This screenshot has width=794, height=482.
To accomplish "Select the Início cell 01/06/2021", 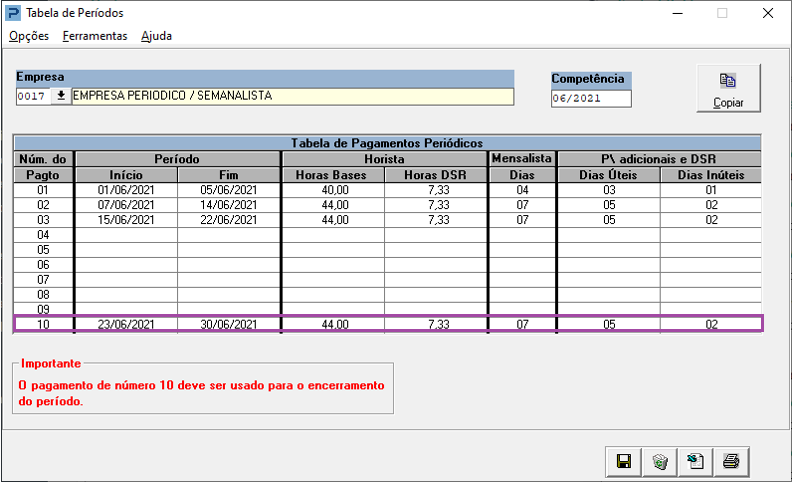I will [126, 190].
